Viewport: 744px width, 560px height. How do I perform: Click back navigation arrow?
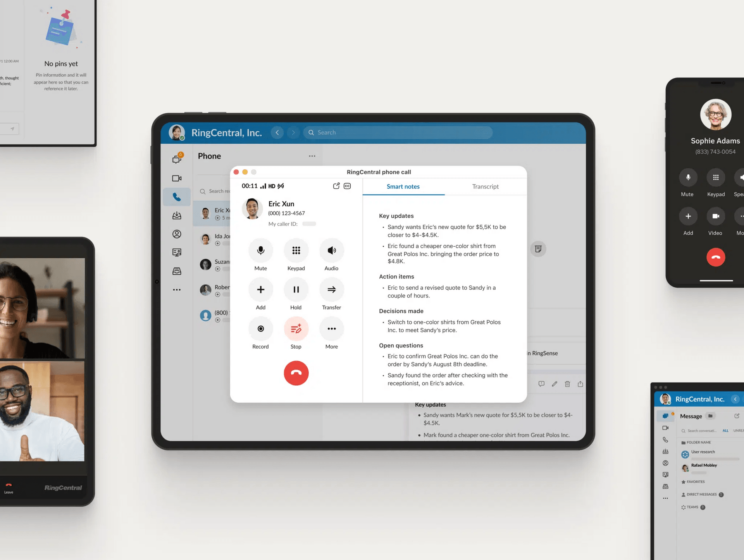[277, 132]
